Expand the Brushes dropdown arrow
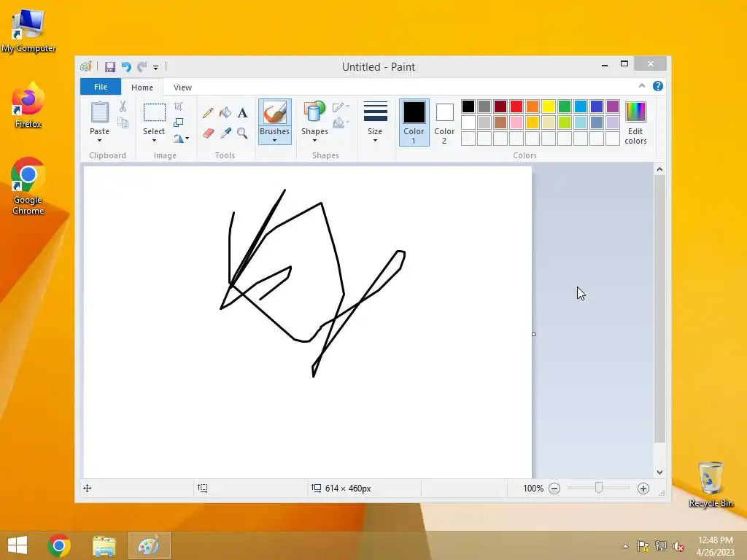The width and height of the screenshot is (747, 560). (x=275, y=141)
